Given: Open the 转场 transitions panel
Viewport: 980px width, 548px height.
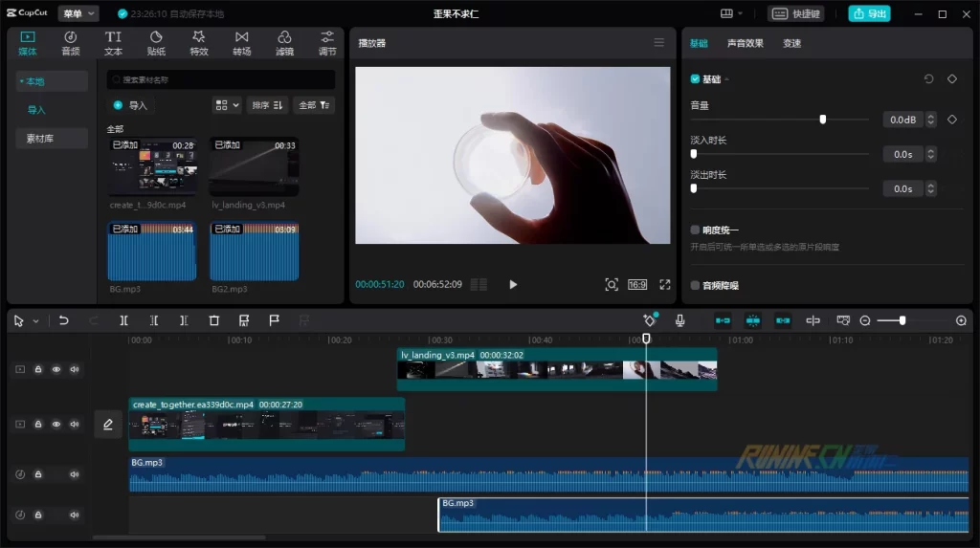Looking at the screenshot, I should point(241,43).
